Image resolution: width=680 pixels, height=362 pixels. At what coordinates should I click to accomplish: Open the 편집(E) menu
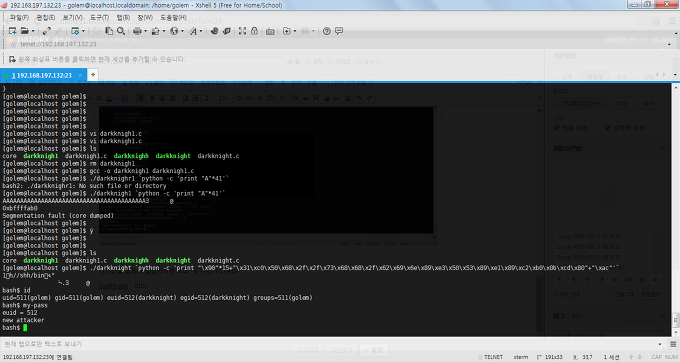[46, 18]
